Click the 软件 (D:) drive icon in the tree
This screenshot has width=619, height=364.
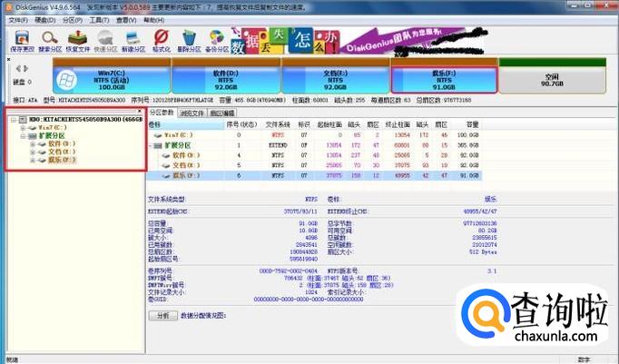click(42, 144)
